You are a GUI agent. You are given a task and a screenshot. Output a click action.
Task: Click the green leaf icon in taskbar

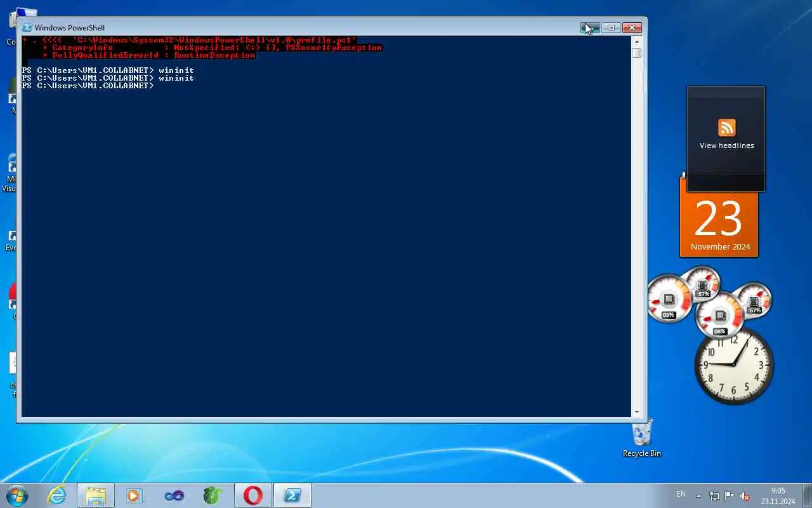pyautogui.click(x=213, y=495)
